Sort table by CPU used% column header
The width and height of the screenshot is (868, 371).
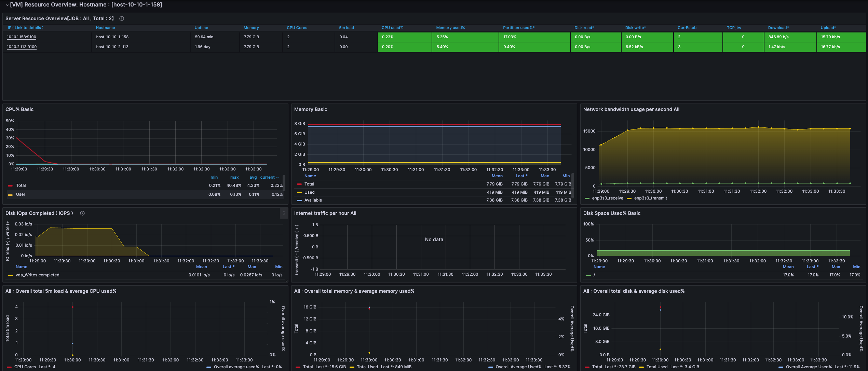[x=392, y=28]
